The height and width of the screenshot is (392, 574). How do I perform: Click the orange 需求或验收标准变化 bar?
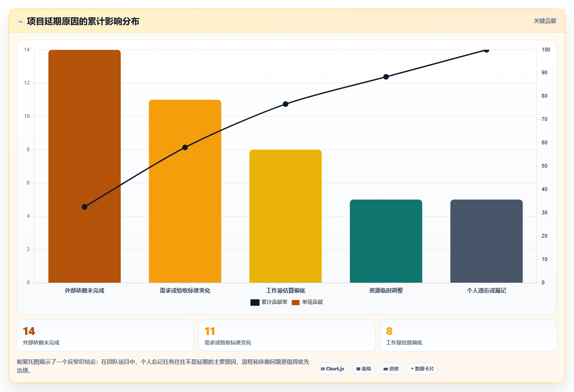185,191
